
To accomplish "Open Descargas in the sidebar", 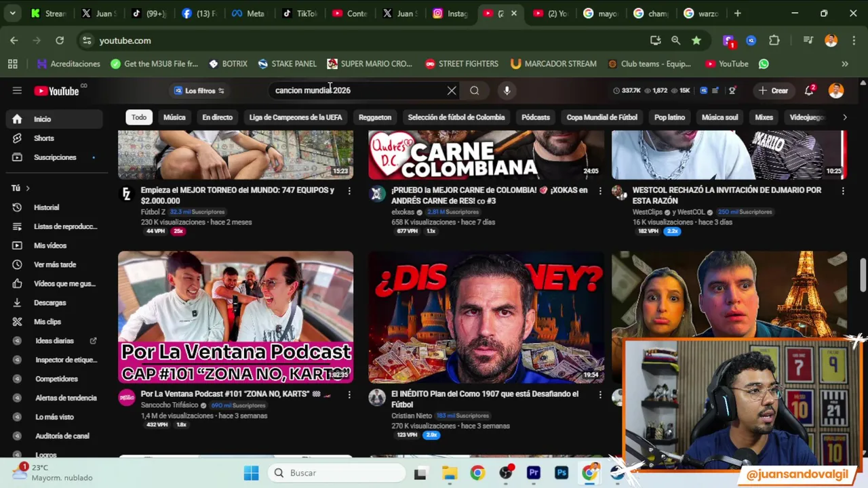I will click(x=54, y=303).
